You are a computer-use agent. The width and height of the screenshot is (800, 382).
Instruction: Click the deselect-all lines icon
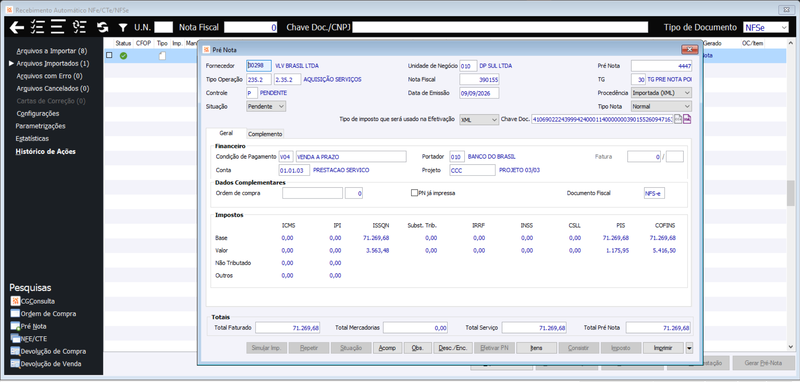coord(58,28)
